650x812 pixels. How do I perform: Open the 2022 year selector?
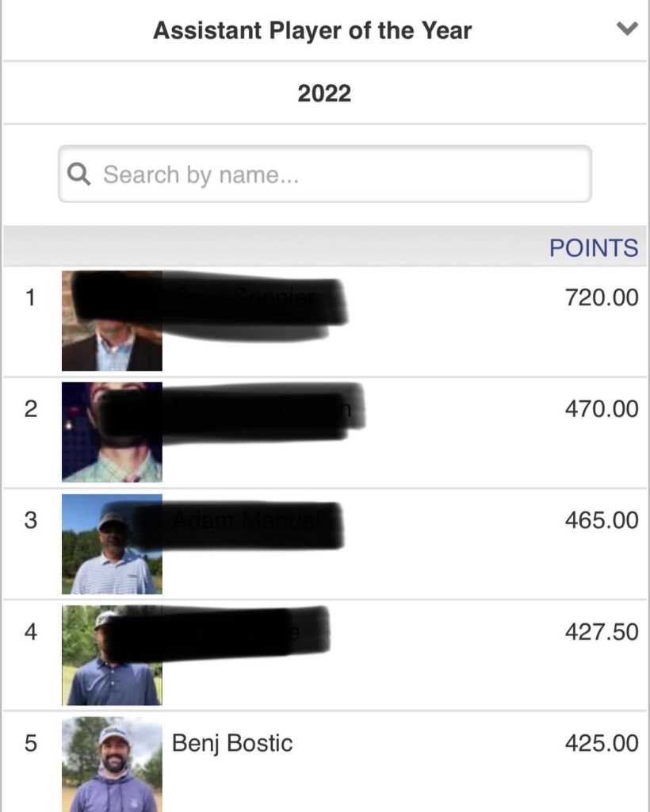tap(324, 94)
